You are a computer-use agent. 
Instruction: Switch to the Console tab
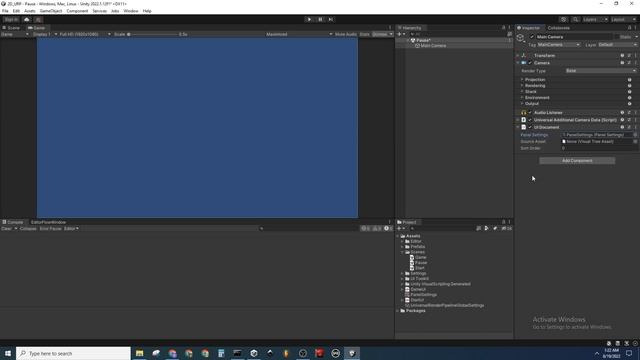(x=13, y=222)
